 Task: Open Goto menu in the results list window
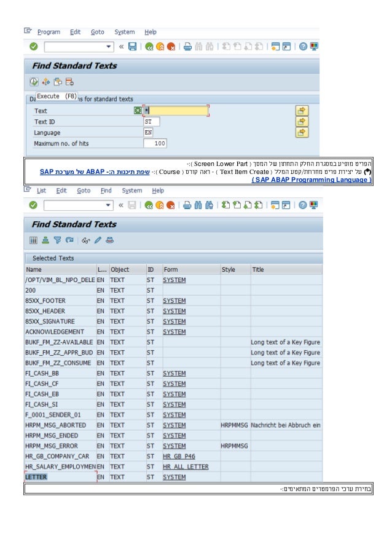point(84,191)
